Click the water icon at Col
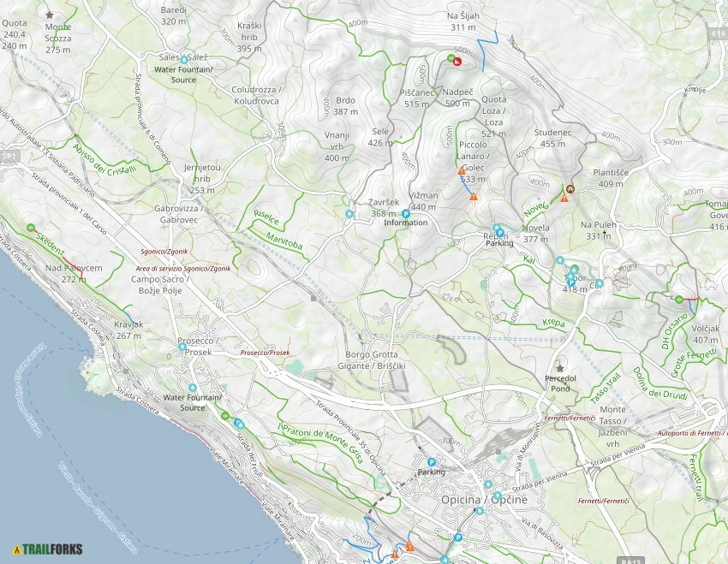This screenshot has width=728, height=564. pos(600,283)
